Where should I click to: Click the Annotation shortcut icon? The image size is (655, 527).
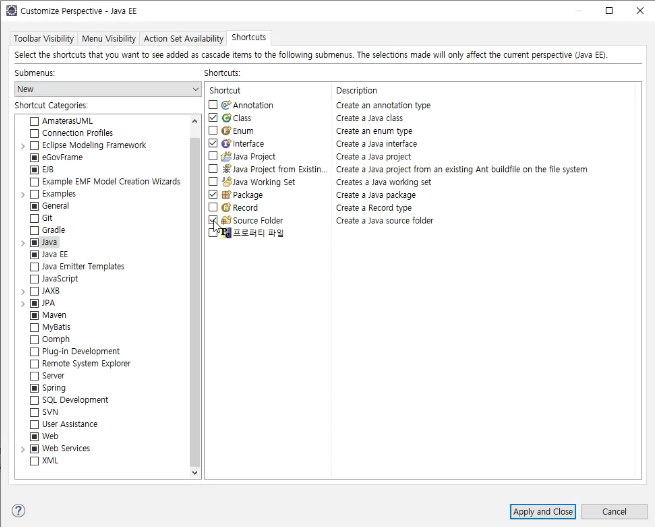226,105
